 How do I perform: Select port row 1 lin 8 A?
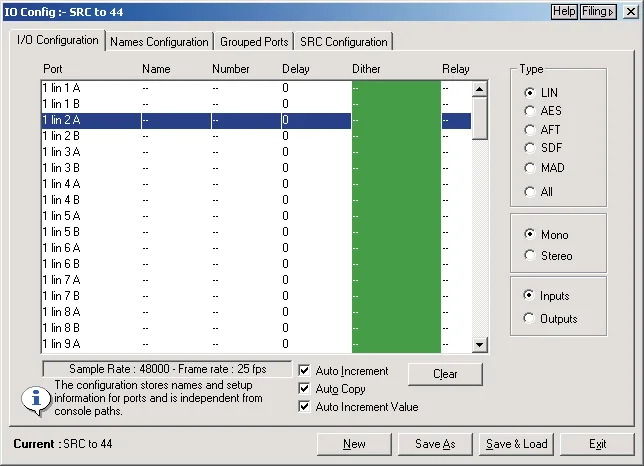pos(256,312)
